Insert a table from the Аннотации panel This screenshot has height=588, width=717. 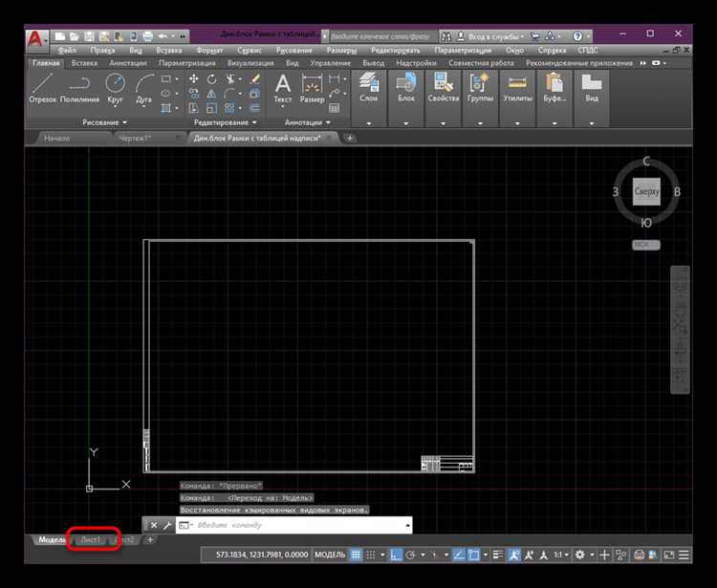point(335,108)
